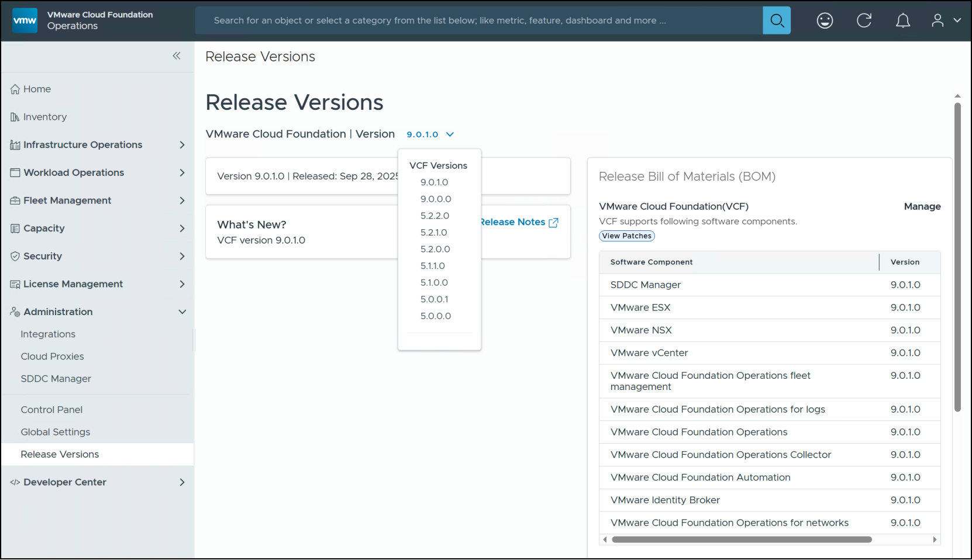
Task: Click the SDDC Manager table row
Action: 770,285
